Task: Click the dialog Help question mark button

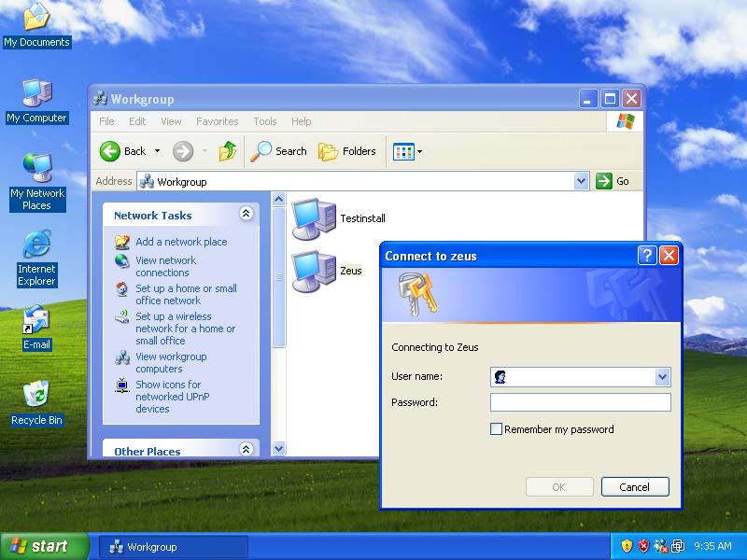Action: click(647, 256)
